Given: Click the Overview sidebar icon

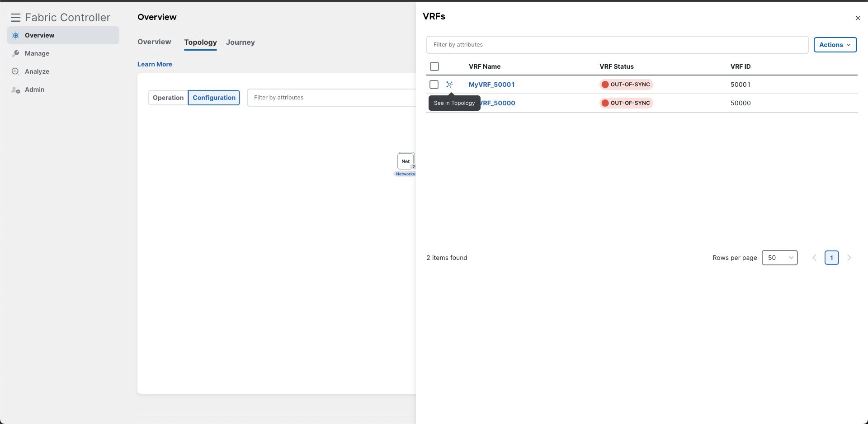Looking at the screenshot, I should [x=15, y=35].
